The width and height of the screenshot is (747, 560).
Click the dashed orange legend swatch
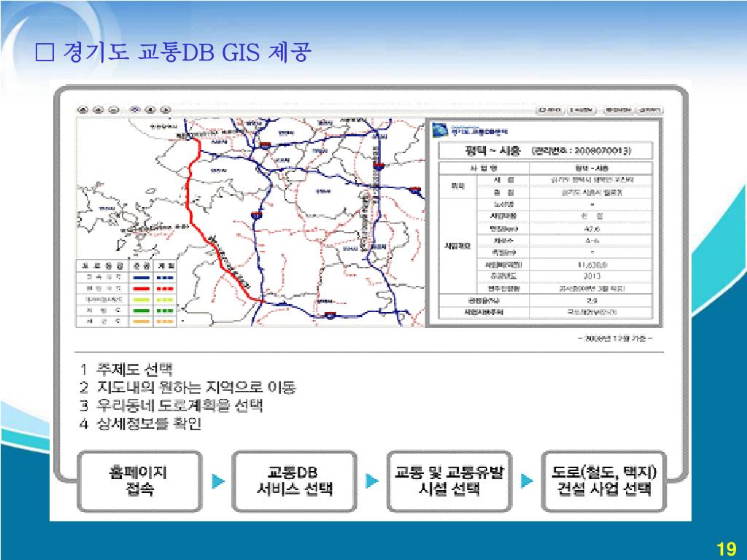click(165, 322)
